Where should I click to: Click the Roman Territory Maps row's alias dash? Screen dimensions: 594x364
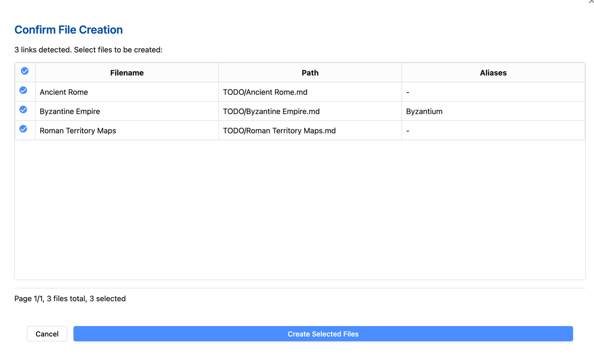pos(408,131)
